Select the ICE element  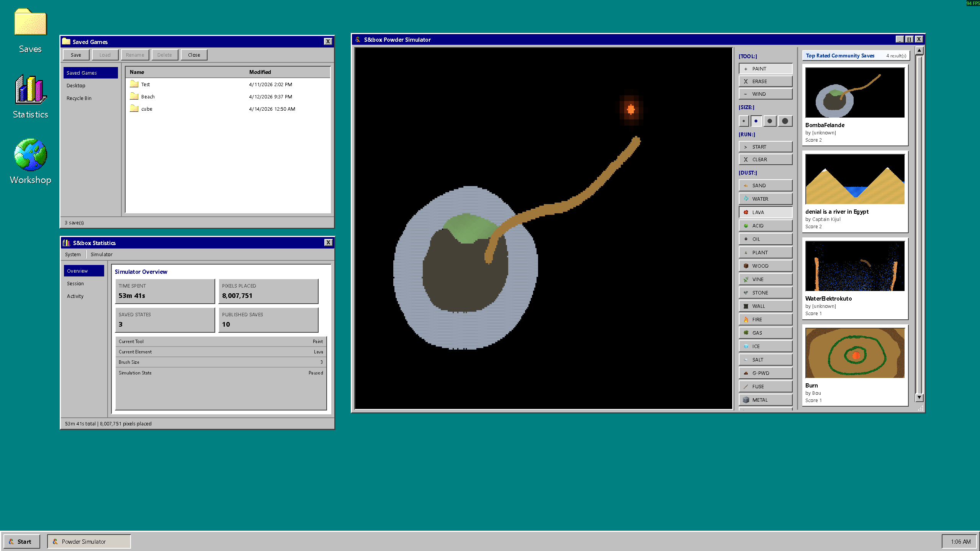(765, 346)
